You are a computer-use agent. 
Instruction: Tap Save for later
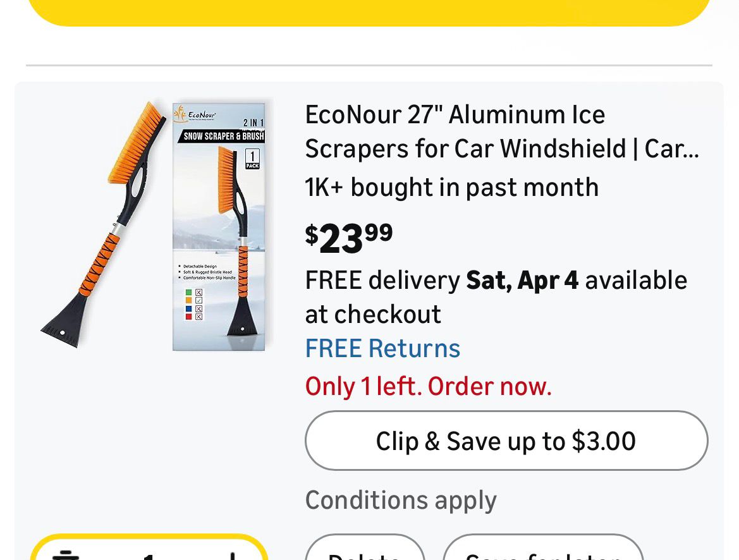pyautogui.click(x=542, y=552)
